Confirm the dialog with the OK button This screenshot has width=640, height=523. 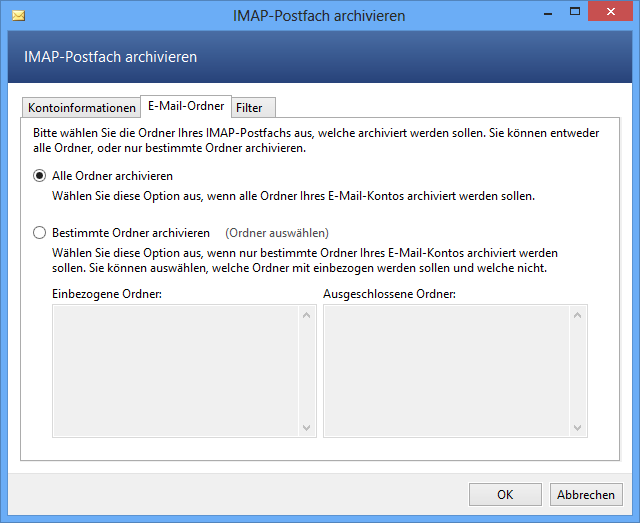point(505,494)
